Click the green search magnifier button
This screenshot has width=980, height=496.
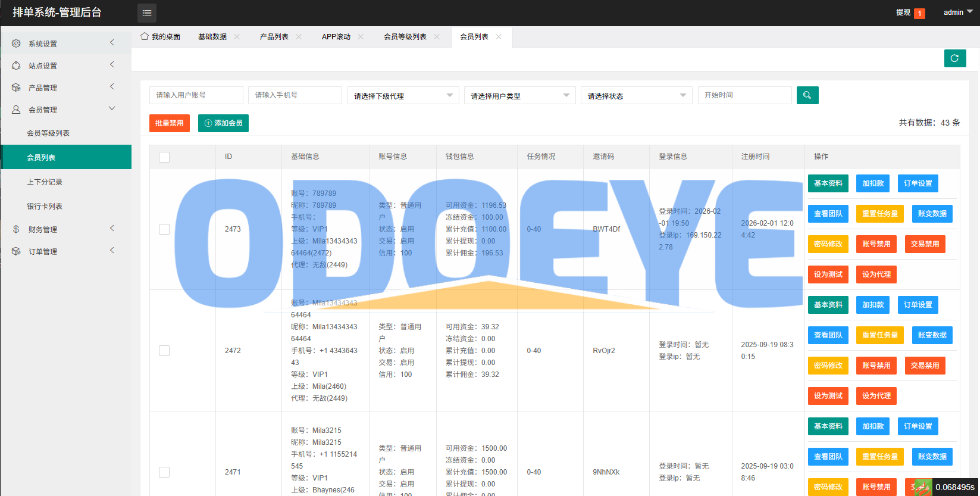[x=807, y=95]
